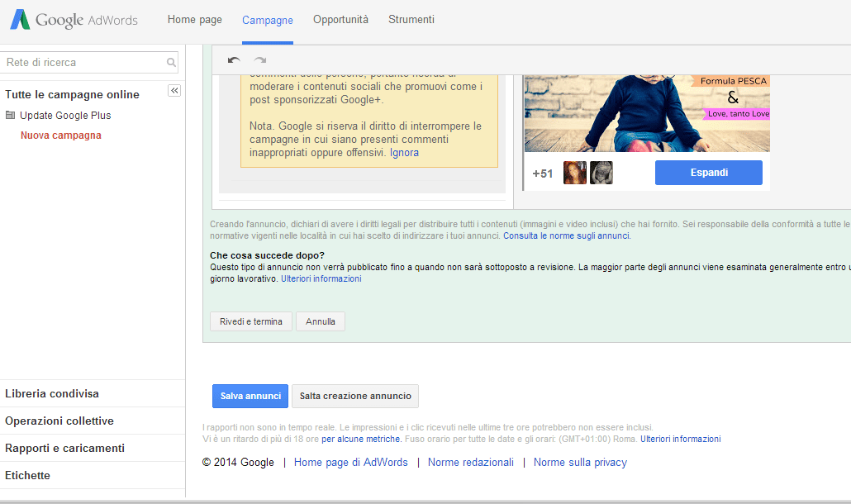Click the profile thumbnail next to +51

click(x=576, y=172)
